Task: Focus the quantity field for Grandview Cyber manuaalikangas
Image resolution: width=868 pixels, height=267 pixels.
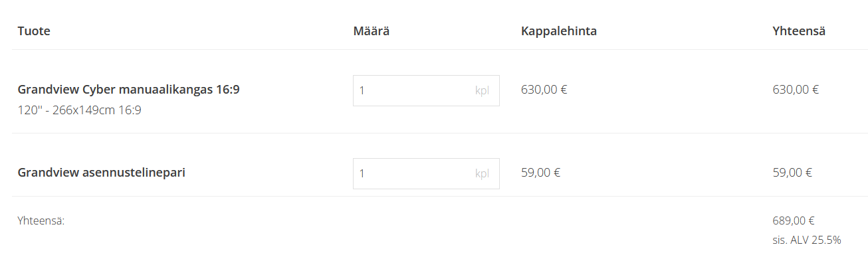Action: point(412,90)
